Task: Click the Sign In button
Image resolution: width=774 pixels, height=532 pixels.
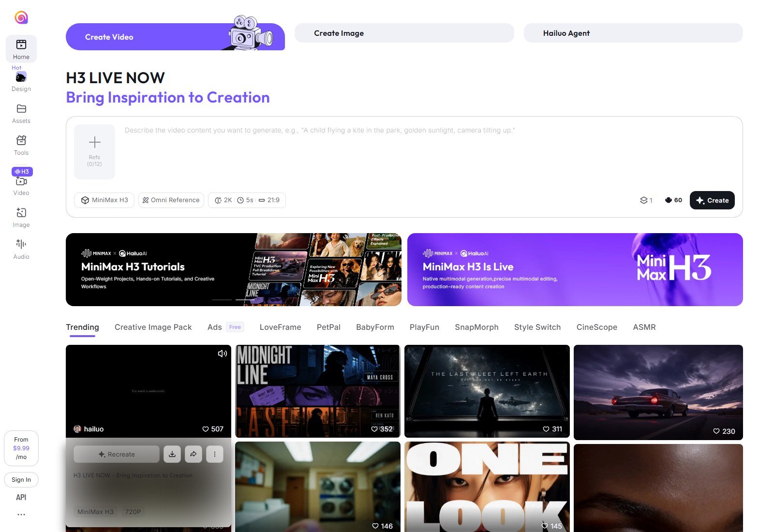Action: coord(21,480)
